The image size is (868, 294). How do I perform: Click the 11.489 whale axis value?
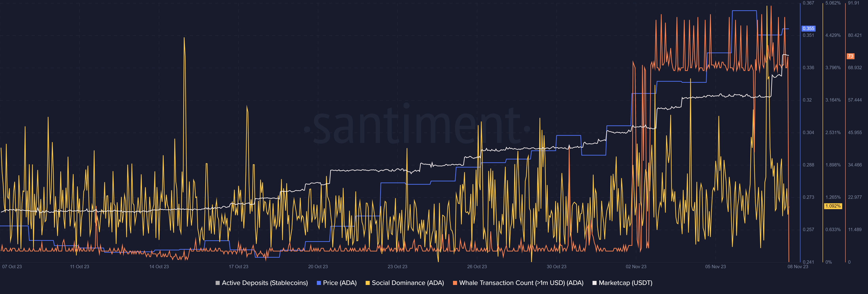click(855, 230)
